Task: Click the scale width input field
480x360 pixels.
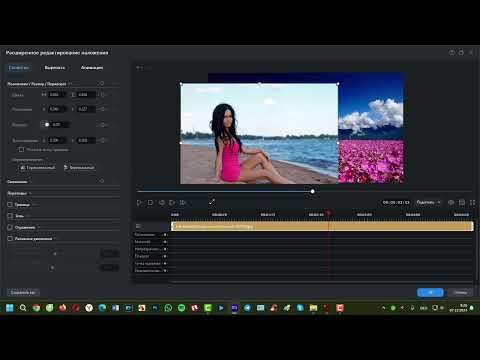Action: 57,95
